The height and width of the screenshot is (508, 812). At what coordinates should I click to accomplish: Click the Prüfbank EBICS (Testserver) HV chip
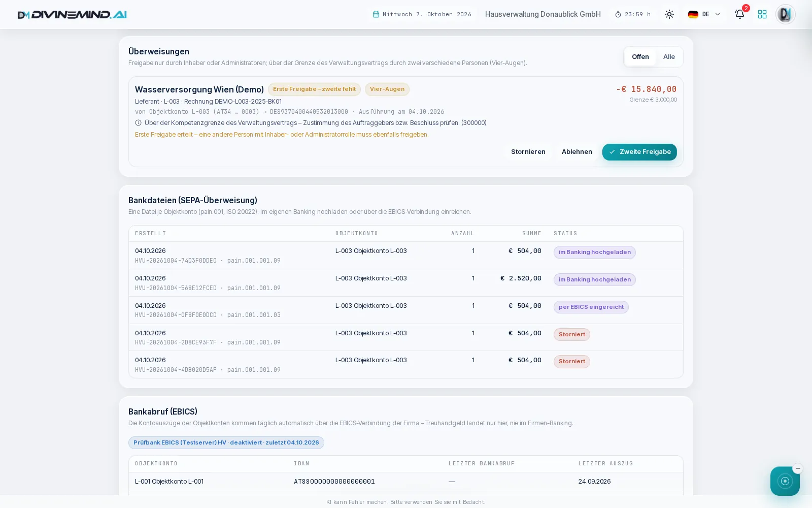pos(226,443)
